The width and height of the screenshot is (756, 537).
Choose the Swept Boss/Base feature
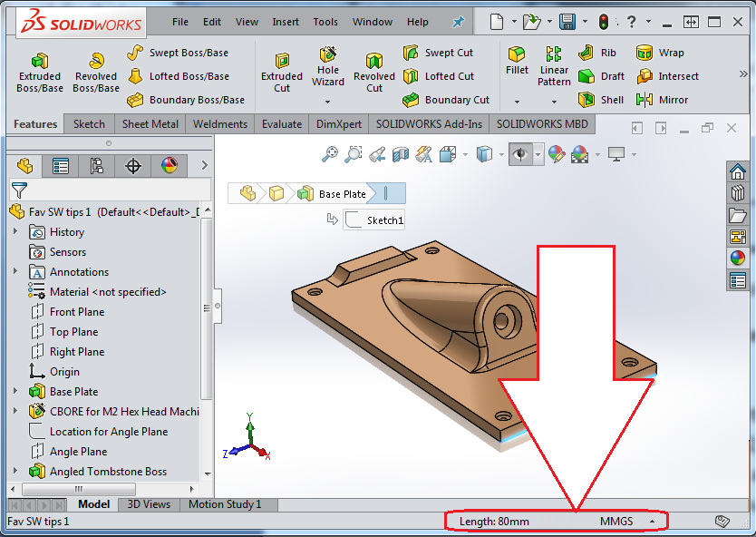178,53
